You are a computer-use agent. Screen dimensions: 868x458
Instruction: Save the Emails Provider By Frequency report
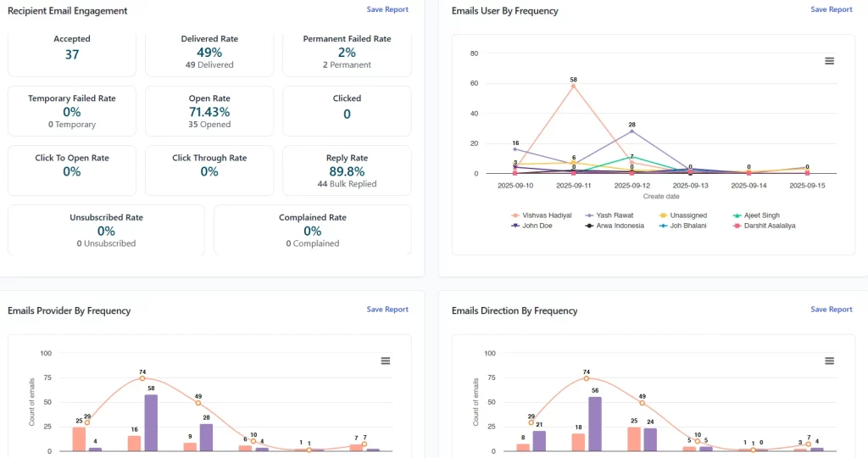pyautogui.click(x=387, y=310)
